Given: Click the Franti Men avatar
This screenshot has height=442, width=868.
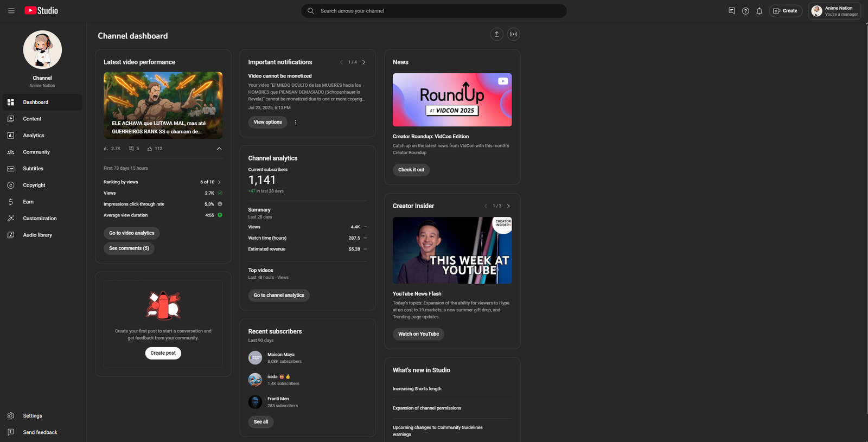Looking at the screenshot, I should [x=256, y=402].
